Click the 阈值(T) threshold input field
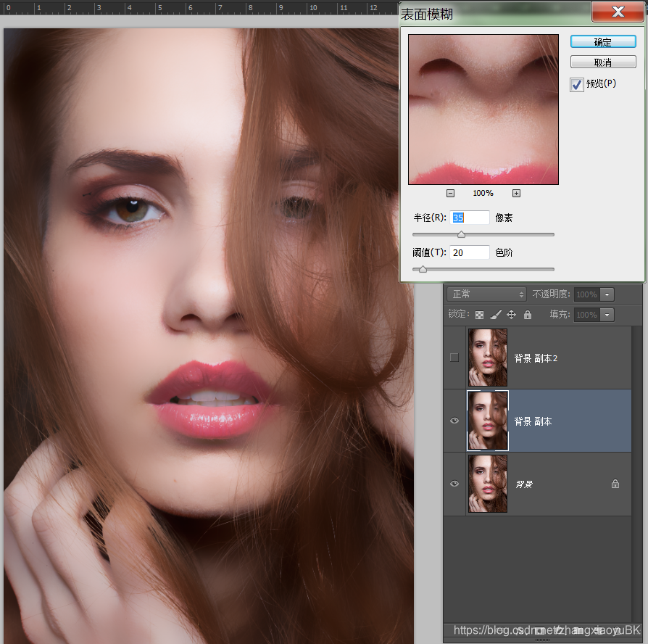Screen dimensions: 648x644 [x=470, y=252]
